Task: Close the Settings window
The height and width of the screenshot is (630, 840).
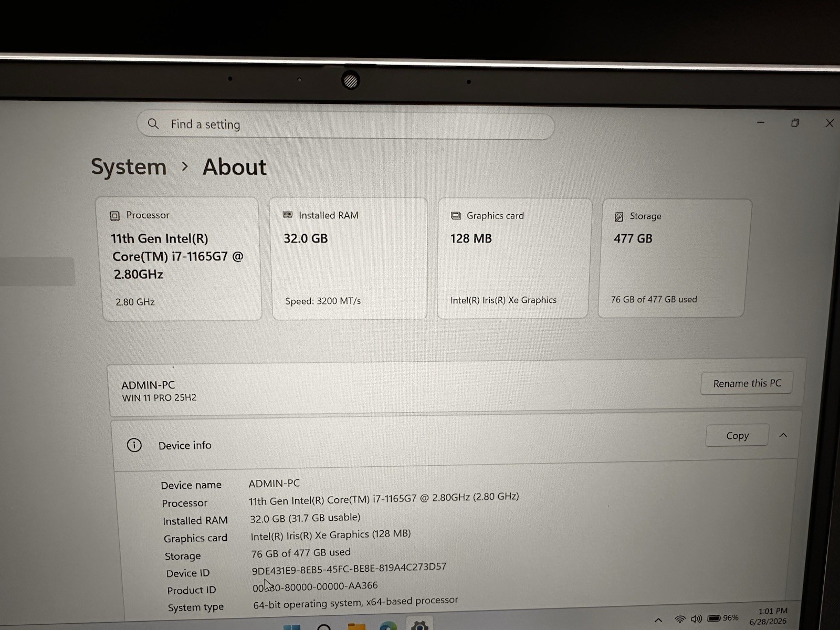Action: [829, 123]
